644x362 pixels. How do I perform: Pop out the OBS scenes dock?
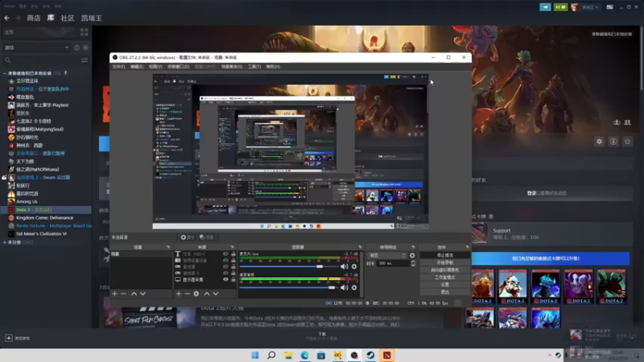168,247
